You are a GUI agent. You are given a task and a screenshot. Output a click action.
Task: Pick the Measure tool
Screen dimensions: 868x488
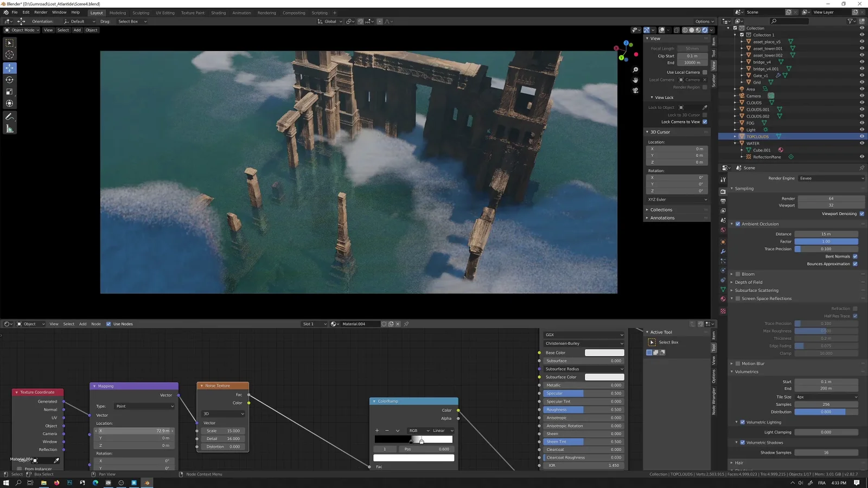[9, 129]
